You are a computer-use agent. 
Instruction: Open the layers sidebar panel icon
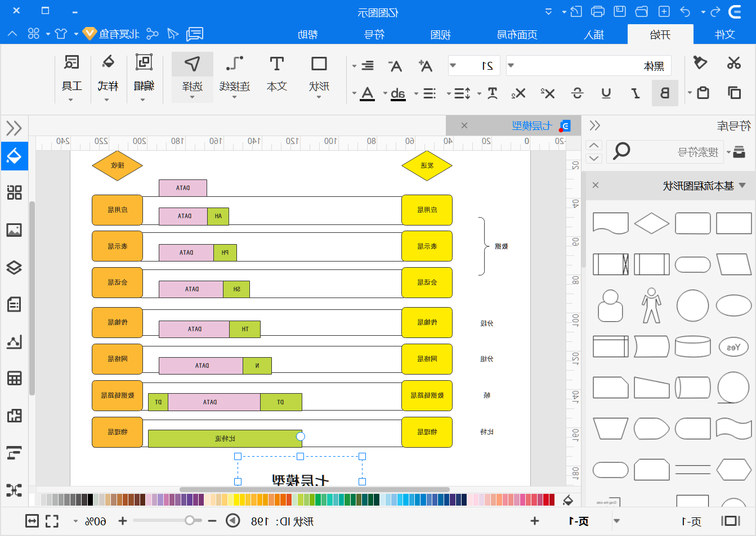coord(14,267)
